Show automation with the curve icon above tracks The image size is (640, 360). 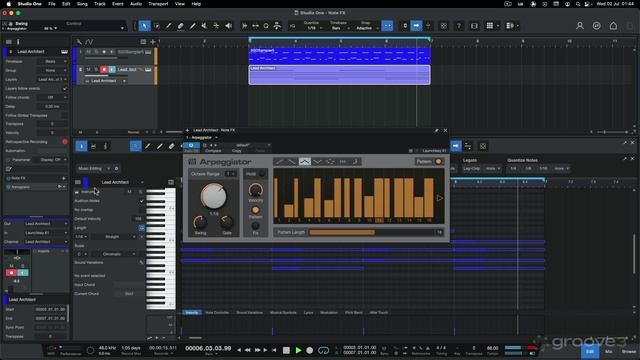click(x=89, y=42)
